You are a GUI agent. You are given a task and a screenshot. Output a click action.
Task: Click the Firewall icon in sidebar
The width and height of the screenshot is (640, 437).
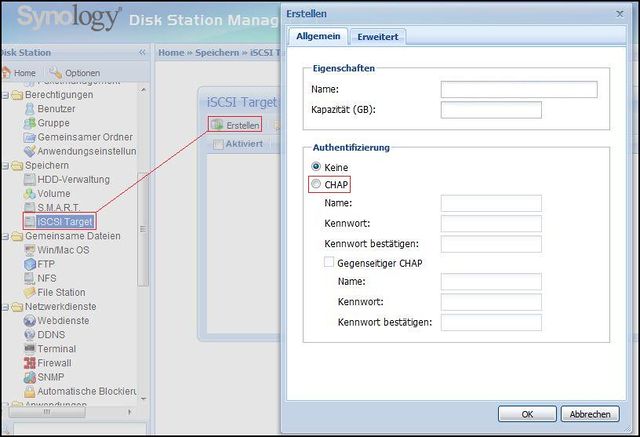click(x=29, y=363)
